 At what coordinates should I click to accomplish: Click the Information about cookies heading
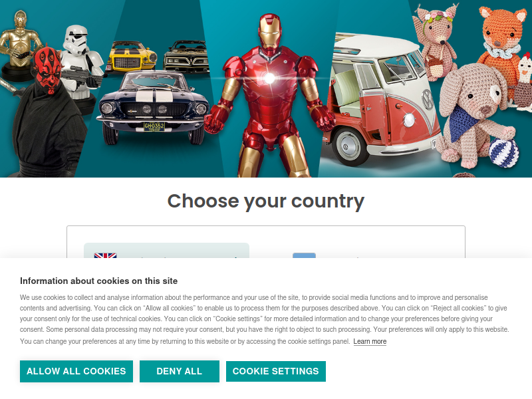pyautogui.click(x=98, y=281)
